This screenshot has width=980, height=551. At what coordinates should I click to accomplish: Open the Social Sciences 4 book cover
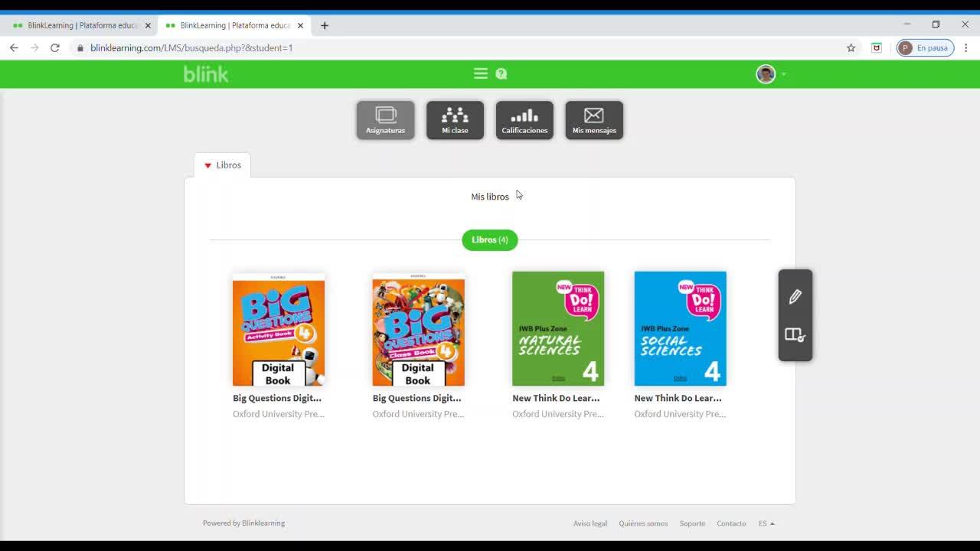pos(680,329)
